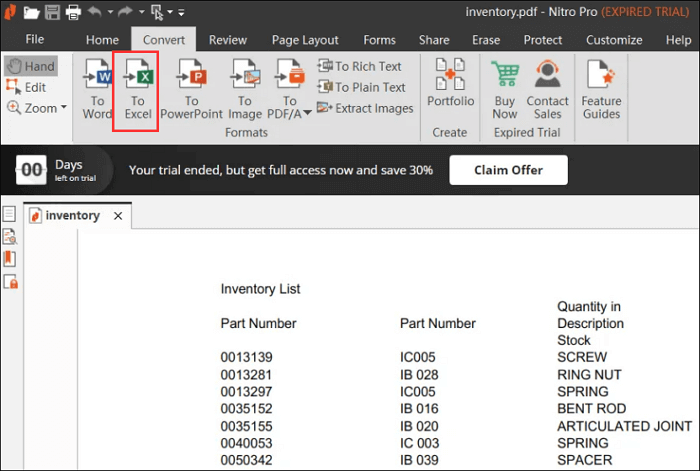The height and width of the screenshot is (471, 700).
Task: Click the IC 003 cell
Action: click(420, 443)
